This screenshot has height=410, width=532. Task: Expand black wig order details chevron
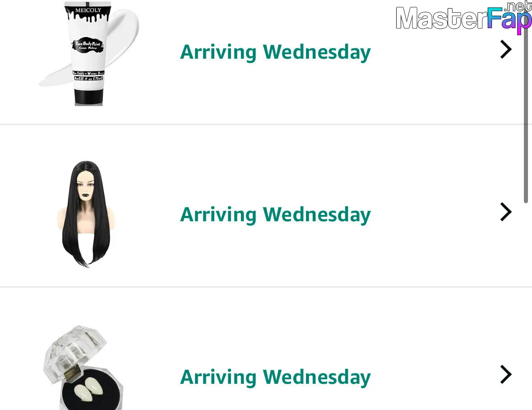pyautogui.click(x=505, y=212)
